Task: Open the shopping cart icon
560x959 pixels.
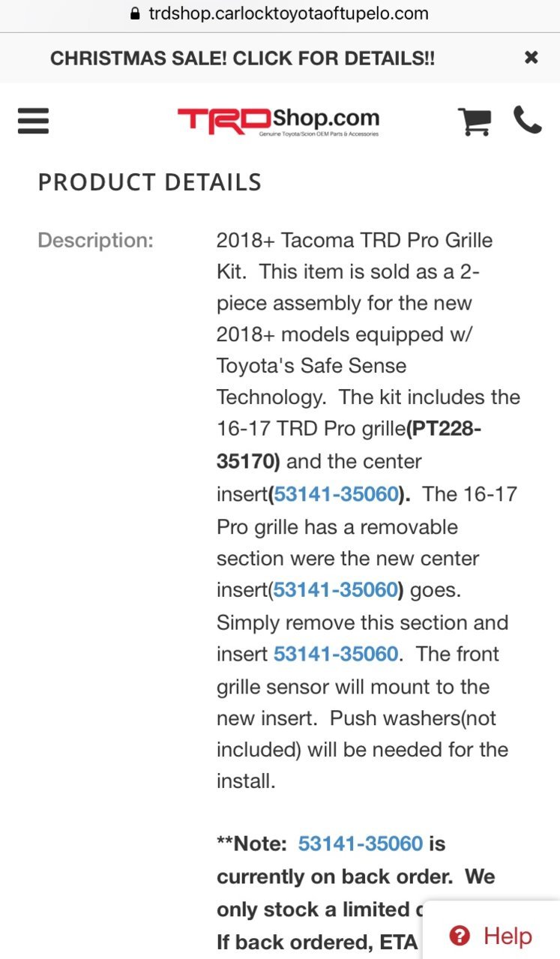Action: pos(475,121)
